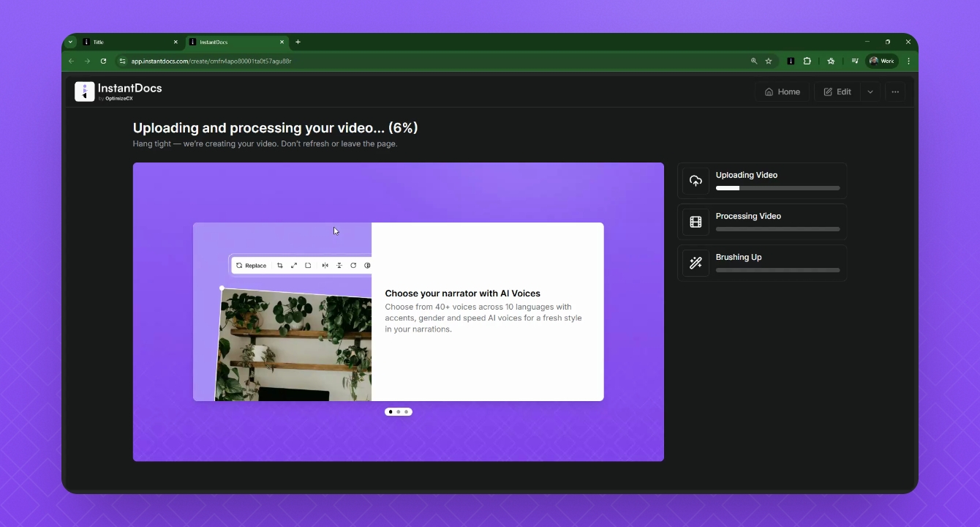Select the crop icon in slide toolbar

tap(280, 266)
